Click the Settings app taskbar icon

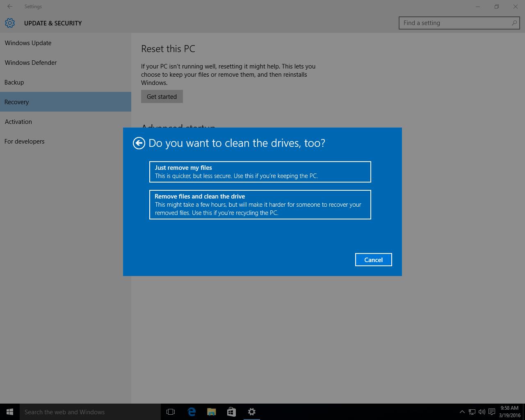(x=252, y=412)
